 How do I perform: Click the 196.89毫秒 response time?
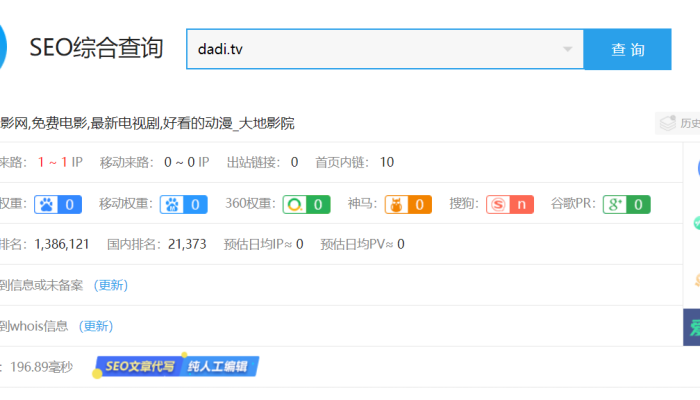42,367
